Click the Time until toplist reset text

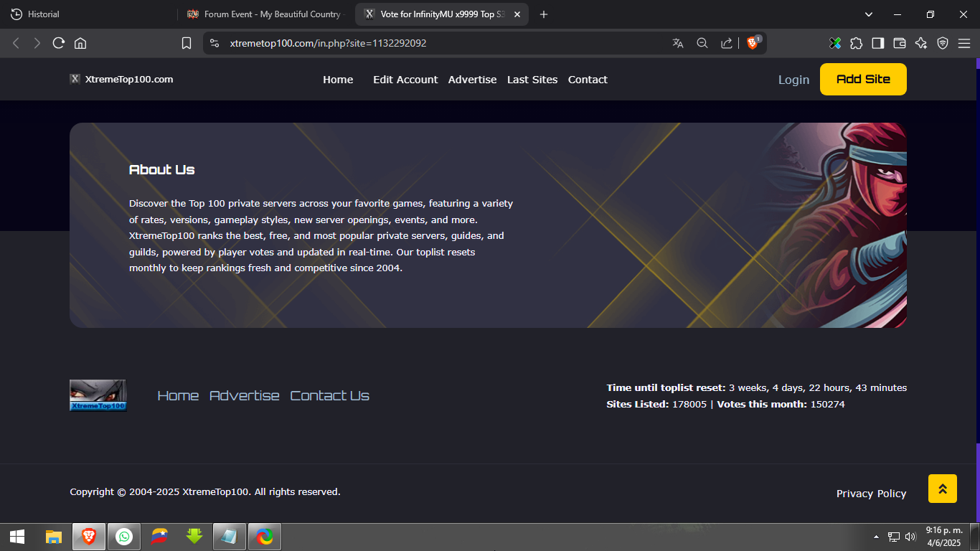click(757, 387)
